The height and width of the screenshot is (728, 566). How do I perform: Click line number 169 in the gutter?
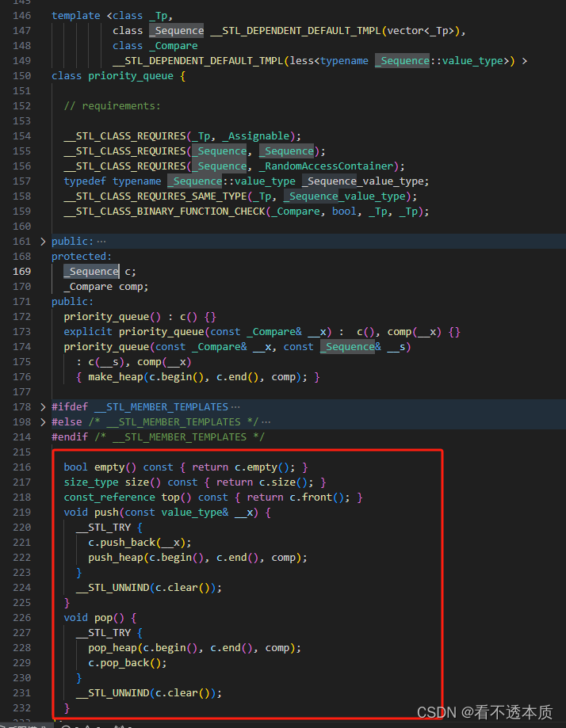click(22, 272)
